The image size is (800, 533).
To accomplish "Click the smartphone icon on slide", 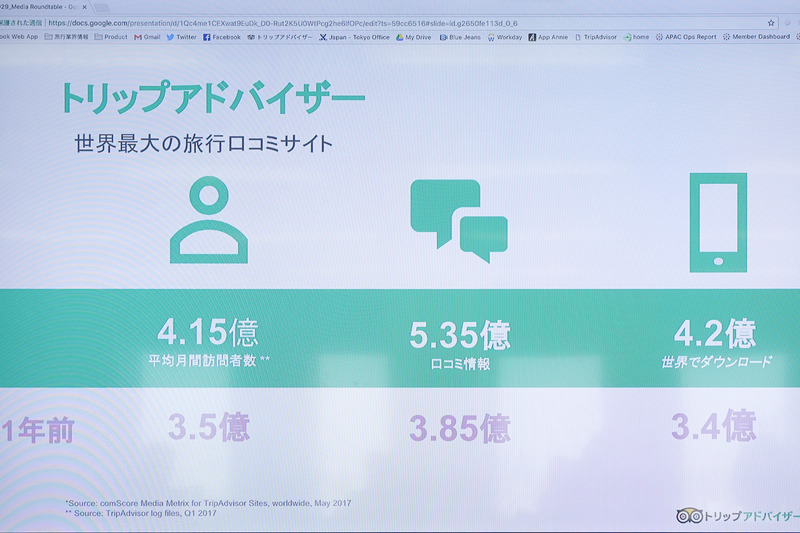I will pos(718,222).
